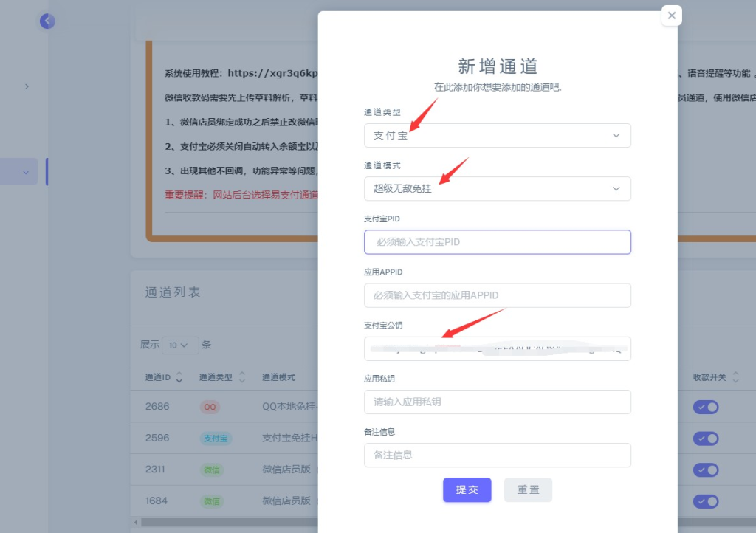Sort table by 通道ID column arrows
The width and height of the screenshot is (756, 533).
tap(179, 377)
